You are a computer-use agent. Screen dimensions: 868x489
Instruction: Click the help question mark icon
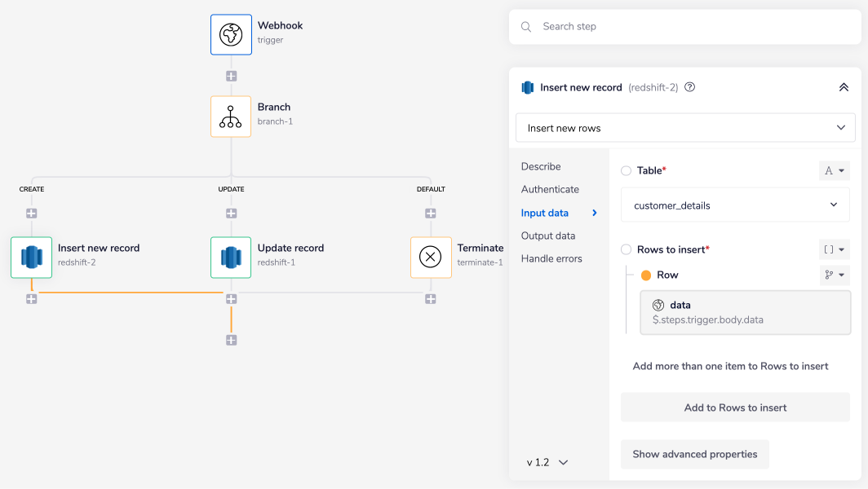click(x=689, y=87)
